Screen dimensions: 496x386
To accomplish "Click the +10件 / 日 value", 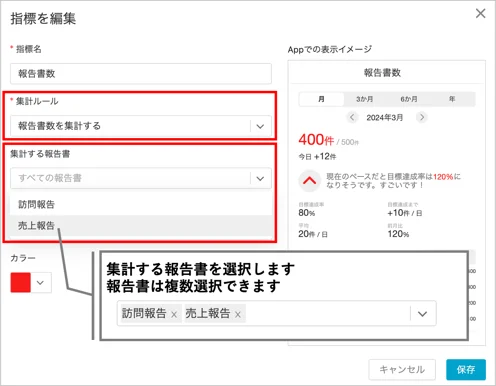I will [x=405, y=213].
